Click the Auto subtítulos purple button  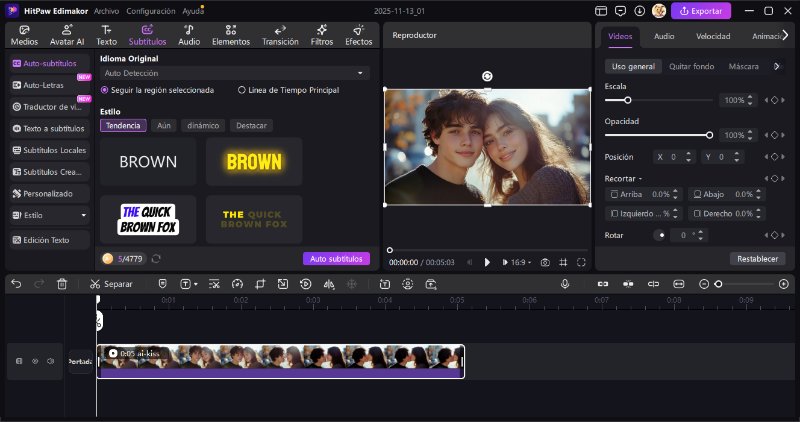336,259
